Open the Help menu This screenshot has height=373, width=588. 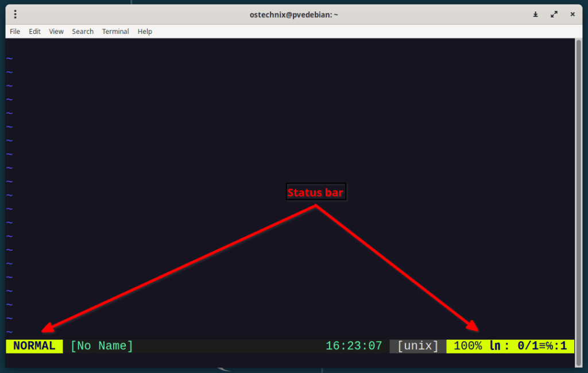click(145, 32)
